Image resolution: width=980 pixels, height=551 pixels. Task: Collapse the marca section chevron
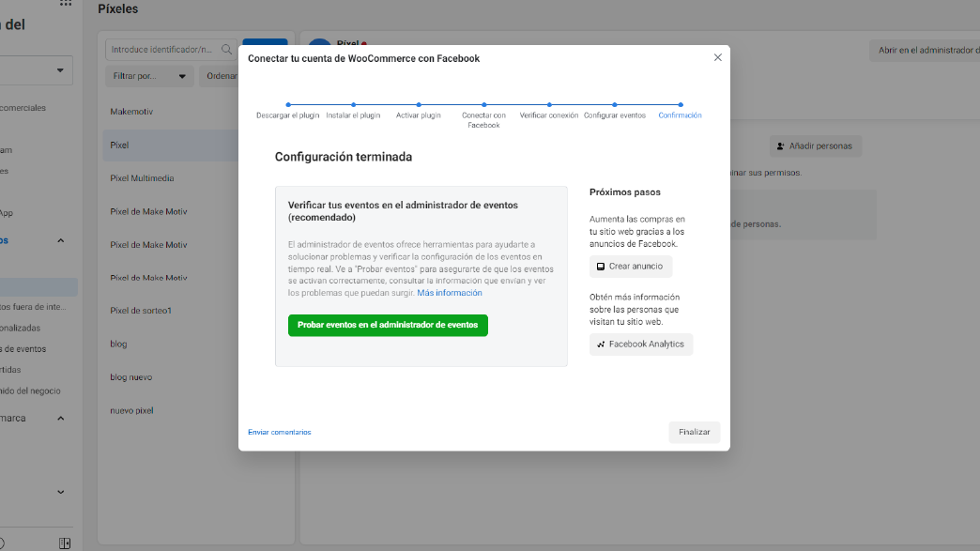coord(61,419)
